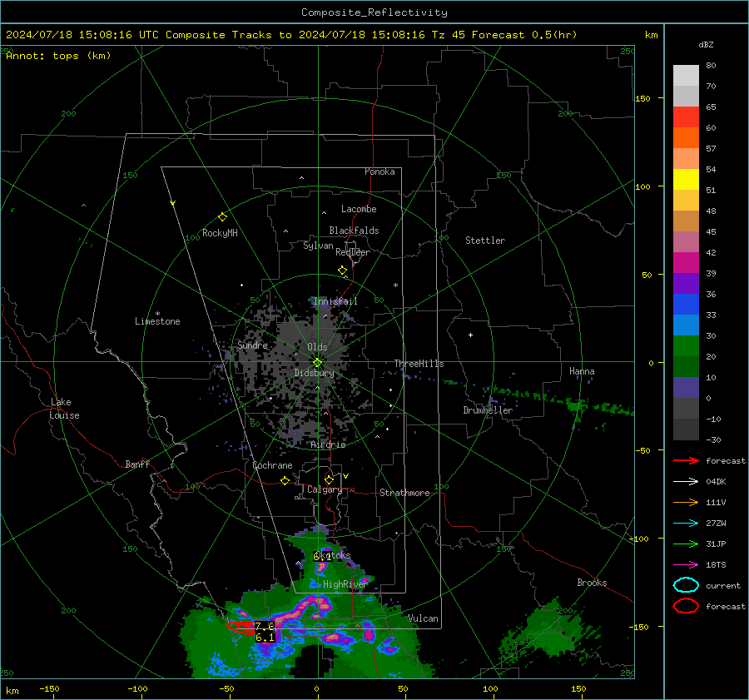
Task: Click the white plus marker west of Hanna
Action: tap(470, 335)
